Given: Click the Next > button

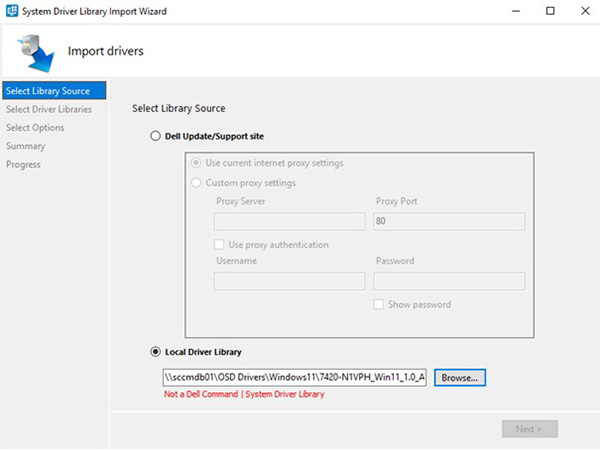Looking at the screenshot, I should click(529, 429).
